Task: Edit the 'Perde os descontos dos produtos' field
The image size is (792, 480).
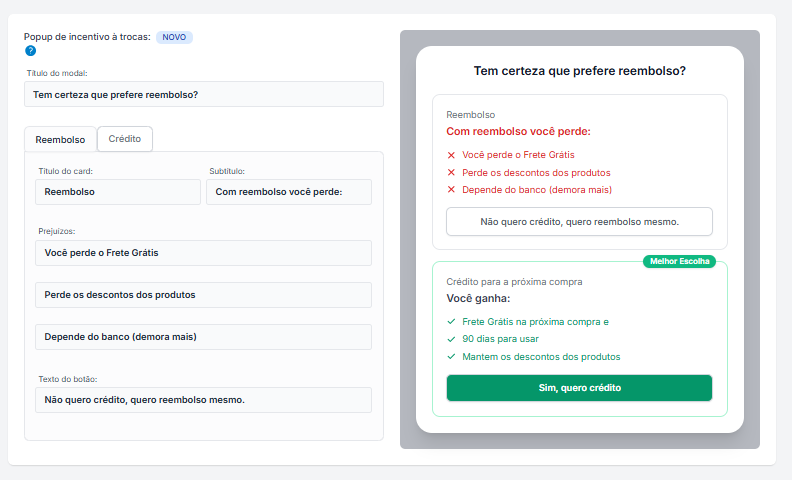Action: [204, 295]
